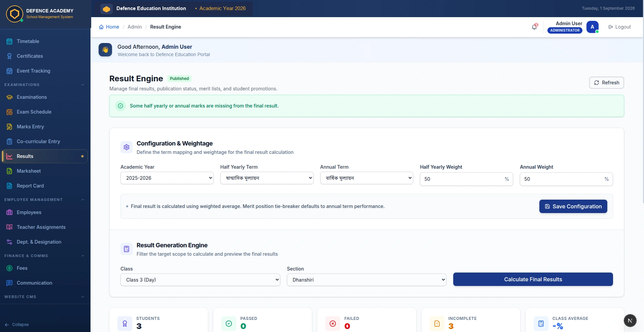The image size is (644, 332).
Task: Click the missing marks alert check icon
Action: tap(120, 106)
